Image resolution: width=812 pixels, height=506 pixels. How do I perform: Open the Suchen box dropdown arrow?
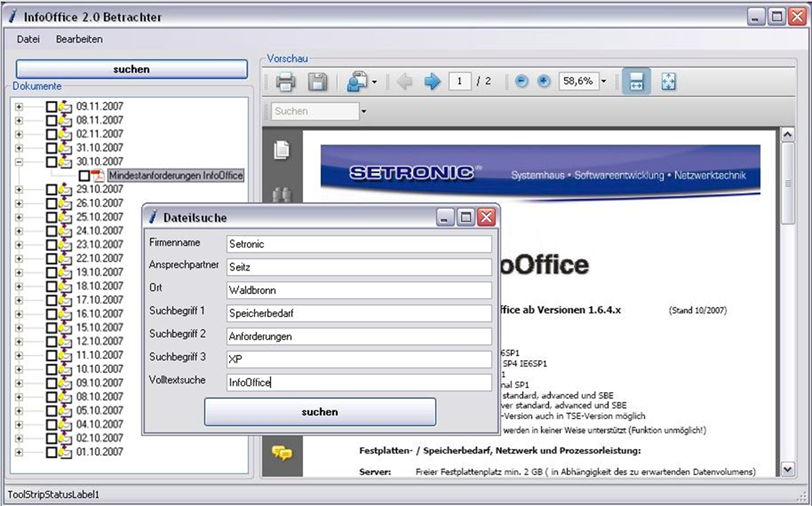(364, 111)
